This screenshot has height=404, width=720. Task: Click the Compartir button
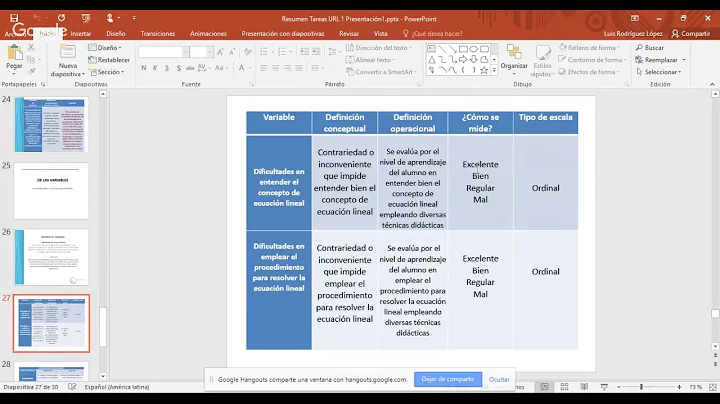pos(691,34)
